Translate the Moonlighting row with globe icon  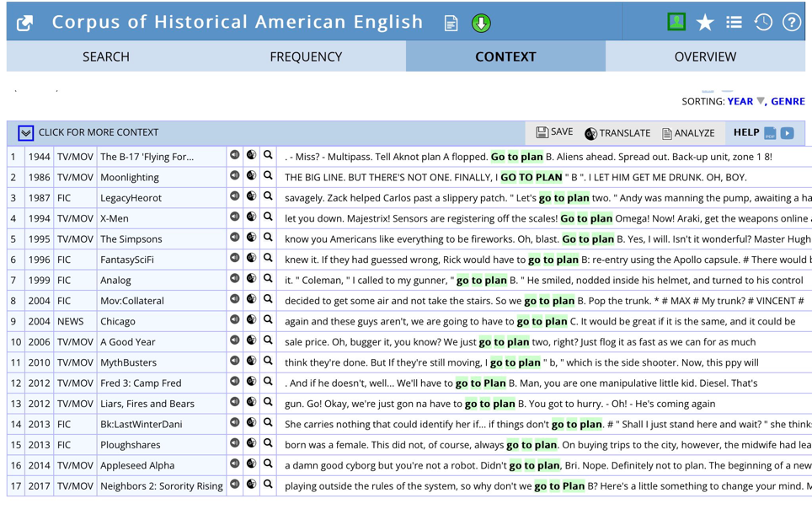coord(251,175)
